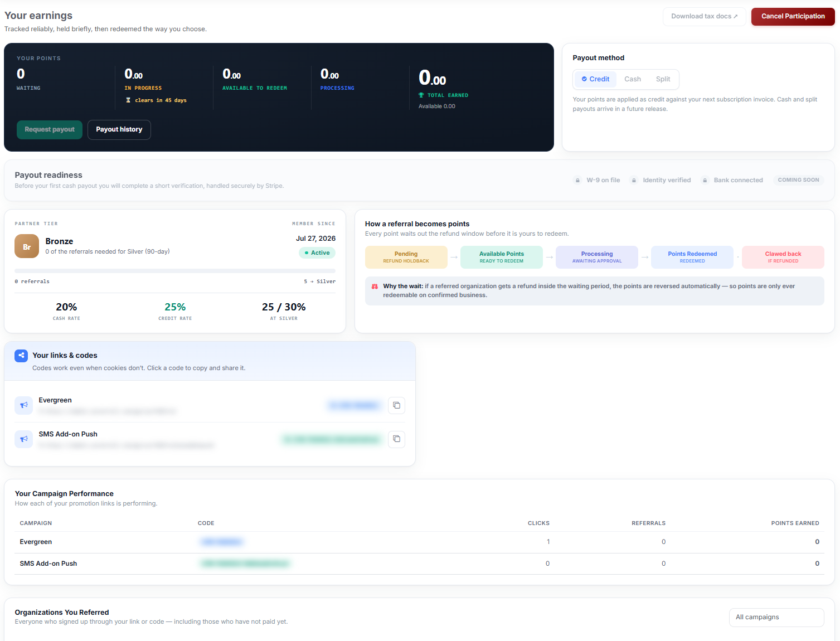This screenshot has height=641, width=840.
Task: Click the '25 / 30%' at Silver value
Action: (284, 307)
